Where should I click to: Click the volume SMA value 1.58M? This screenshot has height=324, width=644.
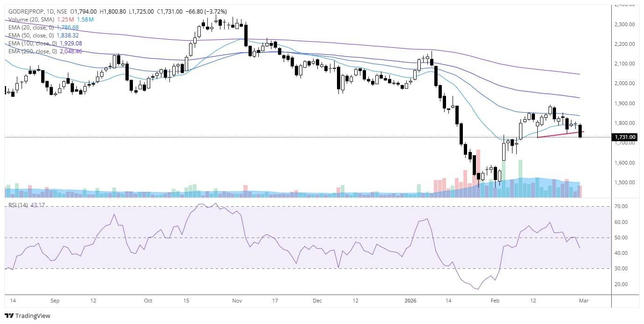86,19
